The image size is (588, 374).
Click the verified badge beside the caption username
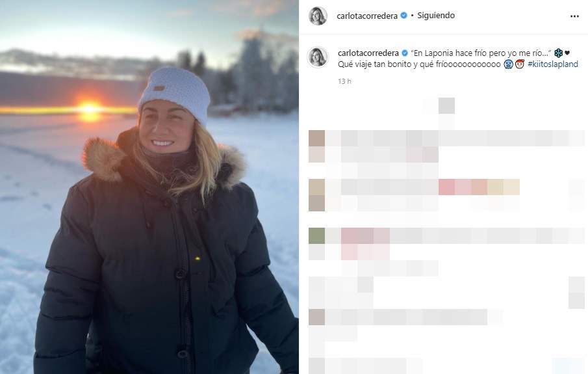pyautogui.click(x=405, y=53)
